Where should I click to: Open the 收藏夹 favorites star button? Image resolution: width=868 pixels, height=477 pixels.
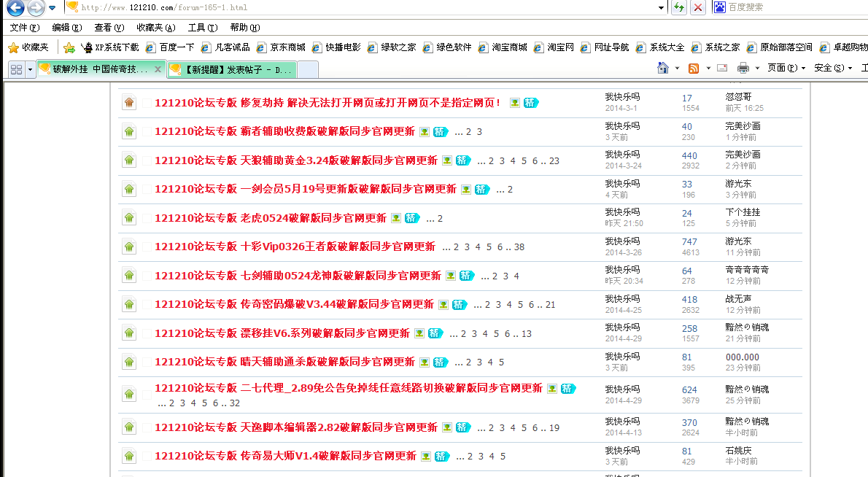click(28, 47)
